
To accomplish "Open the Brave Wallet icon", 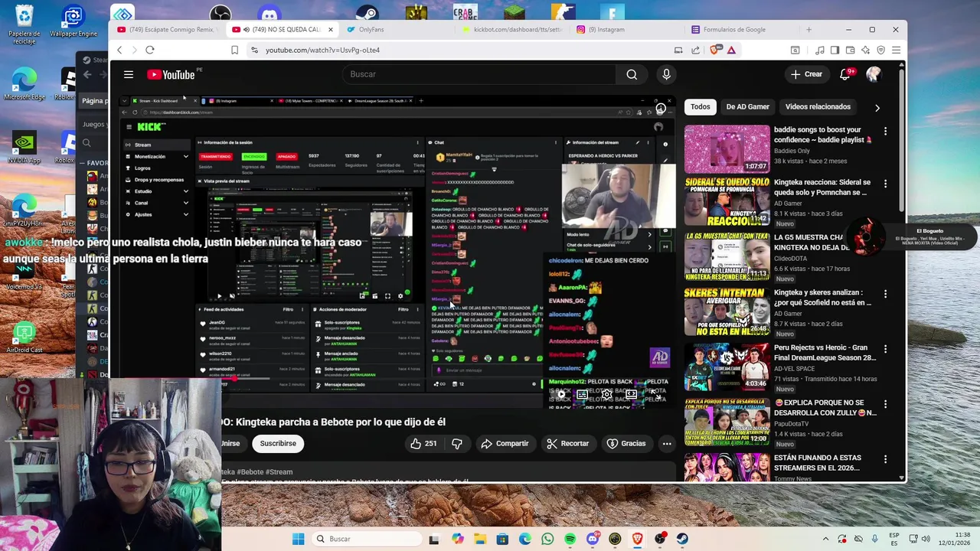I will pos(850,50).
